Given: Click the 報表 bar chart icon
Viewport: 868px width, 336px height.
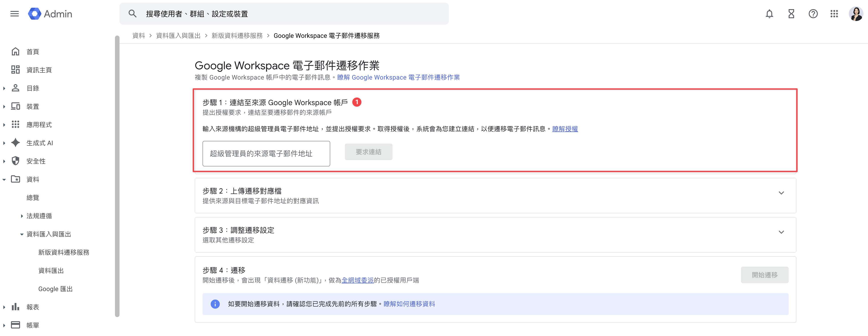Looking at the screenshot, I should [x=16, y=307].
